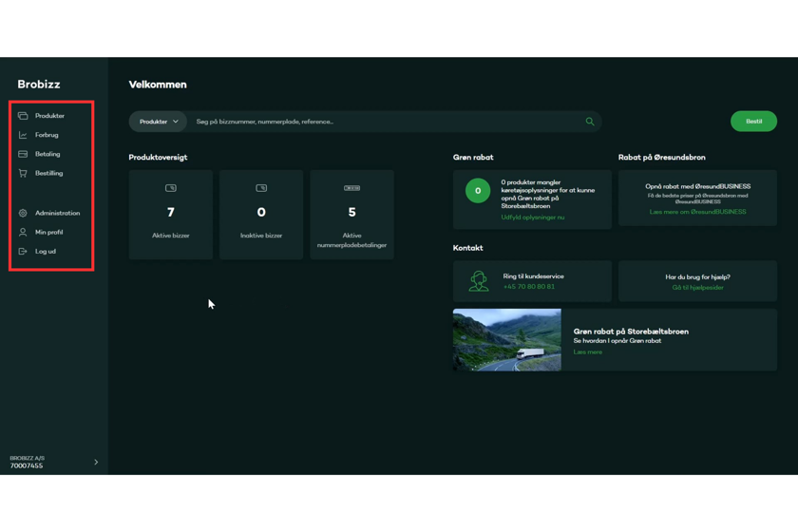Viewport: 798px width, 532px height.
Task: Open the Læs mere om ØresundBUSINESS link
Action: pos(697,212)
